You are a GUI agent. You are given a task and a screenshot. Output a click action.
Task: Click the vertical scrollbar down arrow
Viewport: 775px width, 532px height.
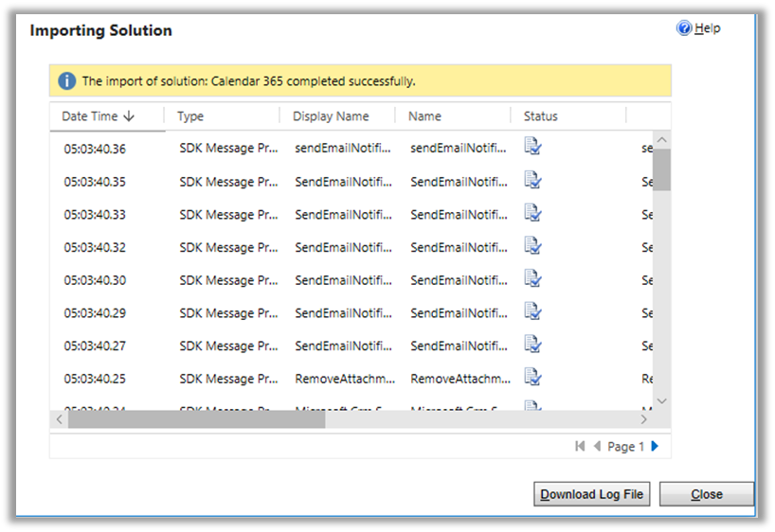662,401
